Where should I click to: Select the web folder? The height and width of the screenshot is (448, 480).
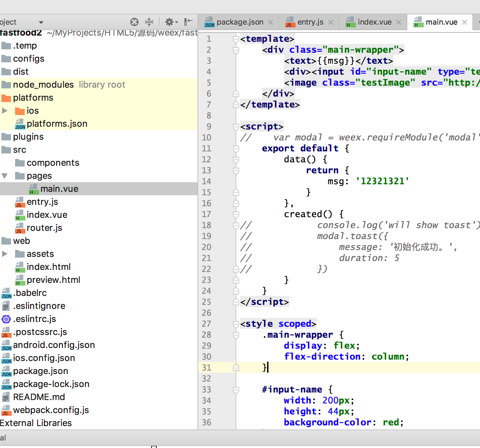(x=16, y=241)
